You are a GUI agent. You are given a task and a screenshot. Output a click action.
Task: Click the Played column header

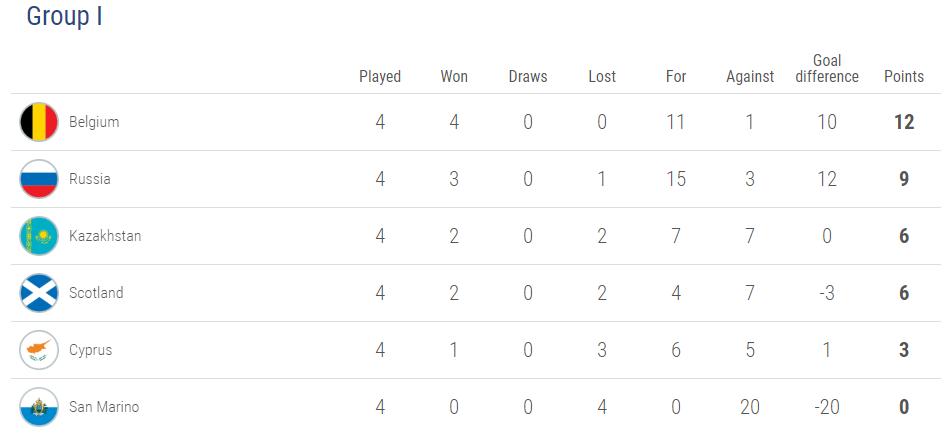point(380,76)
